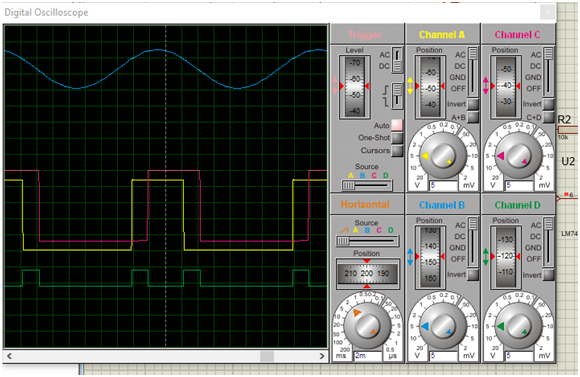Click the waveform scrollbar right arrow
Image resolution: width=580 pixels, height=377 pixels.
tap(322, 356)
